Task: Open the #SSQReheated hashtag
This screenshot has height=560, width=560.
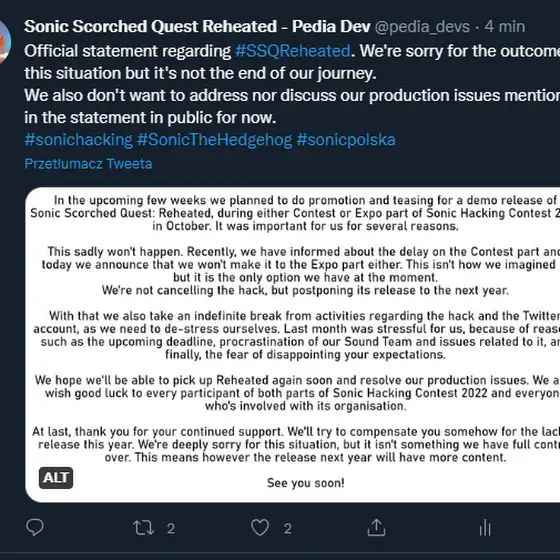Action: [292, 51]
